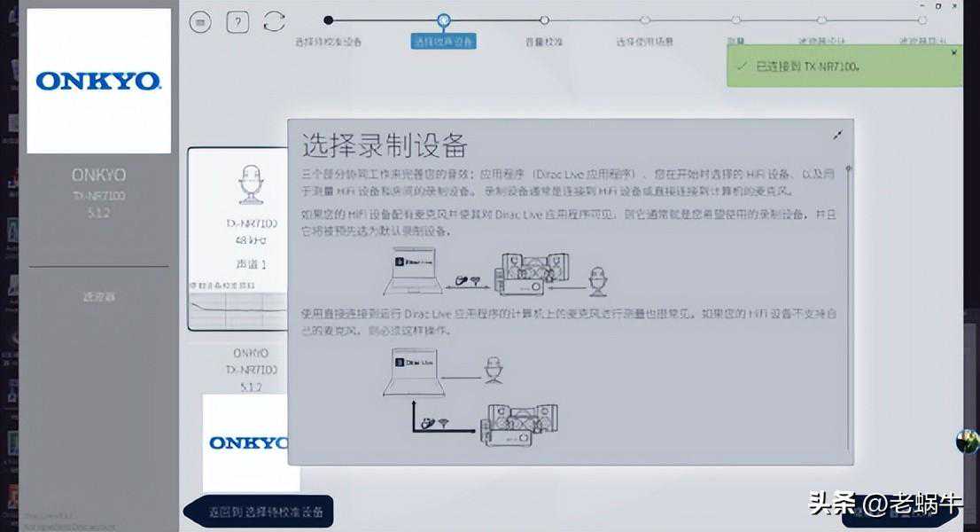The width and height of the screenshot is (980, 532).
Task: Click 返回到 选择待校准设备 back button
Action: (x=259, y=512)
